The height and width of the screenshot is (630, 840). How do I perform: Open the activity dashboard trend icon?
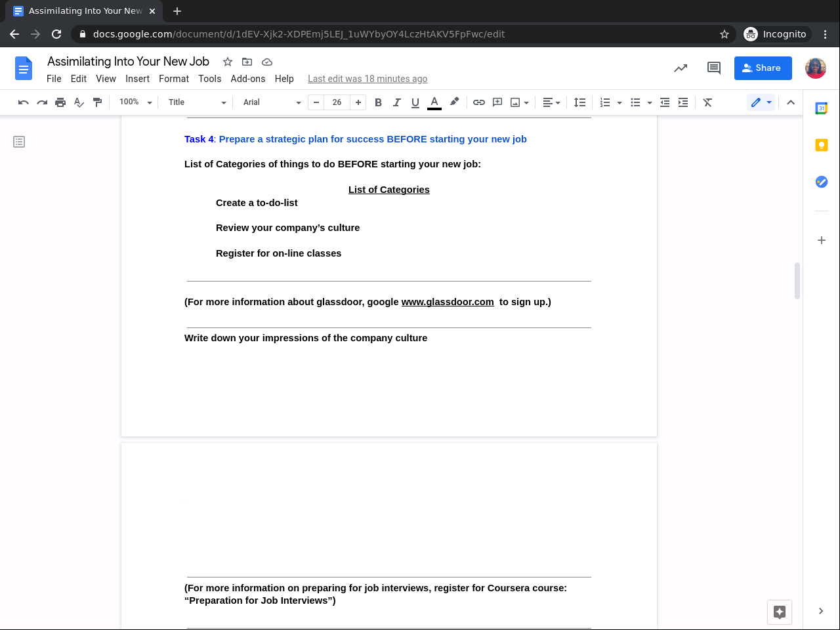[x=681, y=68]
